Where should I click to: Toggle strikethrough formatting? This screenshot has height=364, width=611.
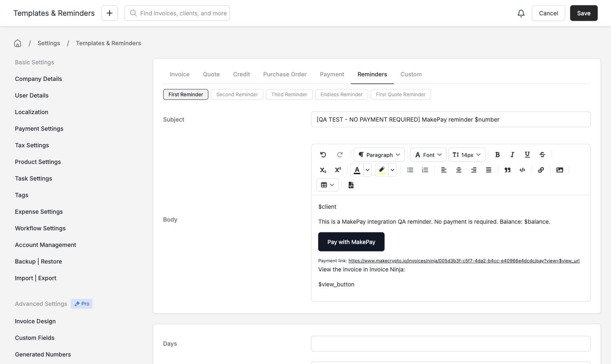click(x=542, y=155)
